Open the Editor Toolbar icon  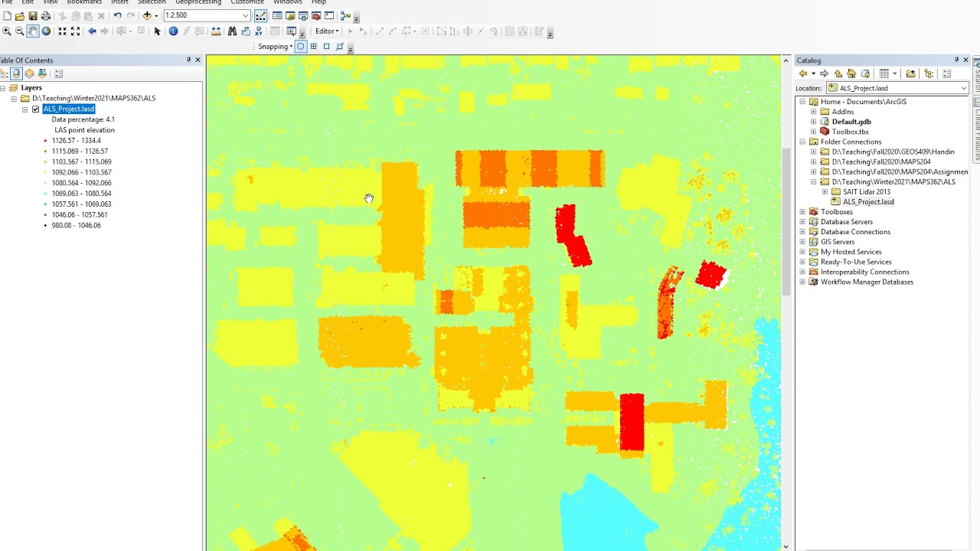[260, 15]
